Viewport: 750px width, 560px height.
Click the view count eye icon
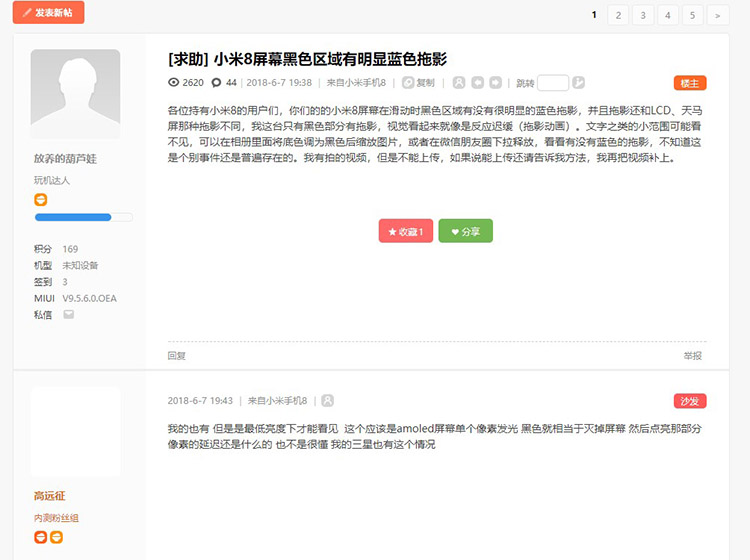click(x=173, y=82)
